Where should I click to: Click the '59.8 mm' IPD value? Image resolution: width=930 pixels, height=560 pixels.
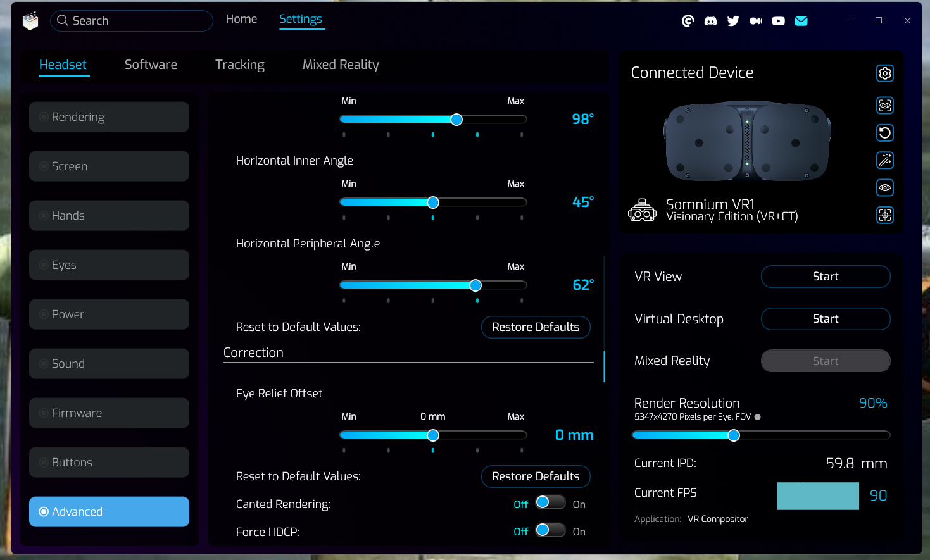(857, 463)
